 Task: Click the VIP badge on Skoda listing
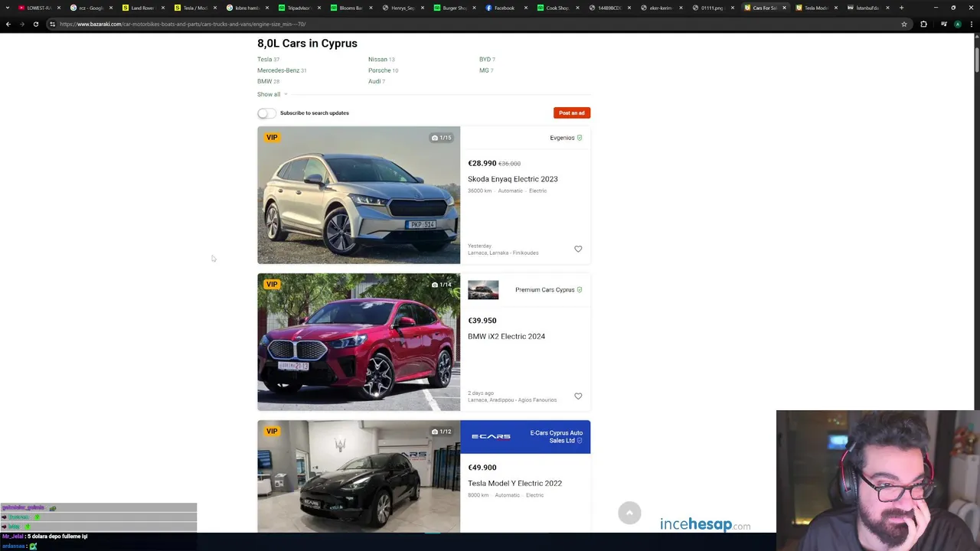pos(272,138)
